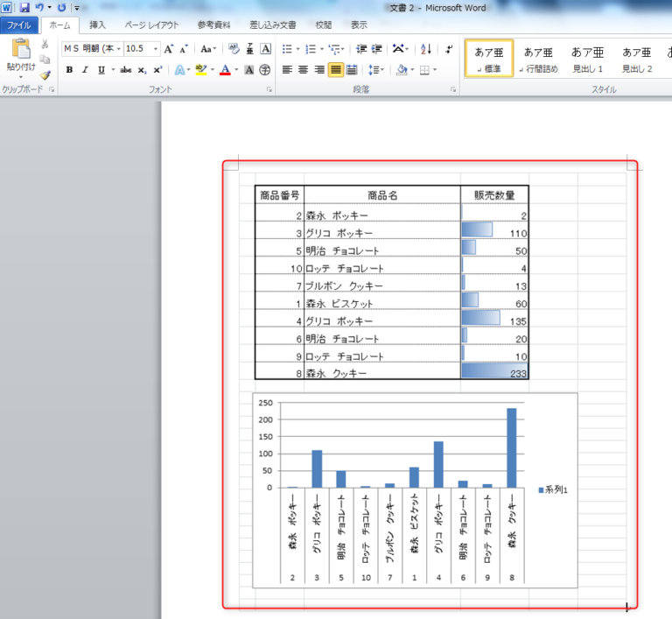Click the ファイル button

[x=19, y=25]
